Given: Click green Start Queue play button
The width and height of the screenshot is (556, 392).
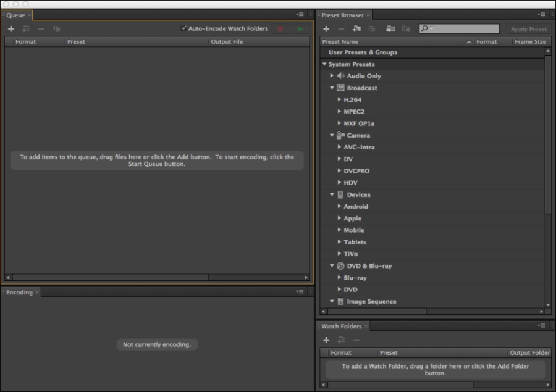Looking at the screenshot, I should click(x=300, y=29).
